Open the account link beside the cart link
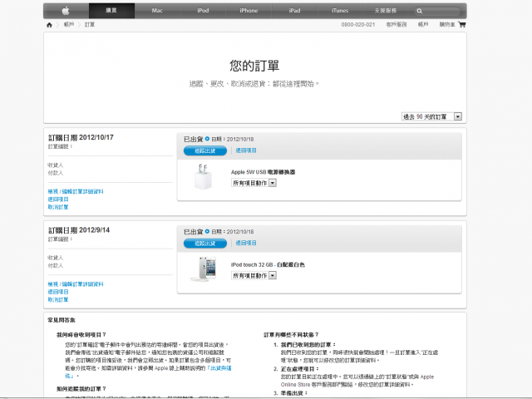The height and width of the screenshot is (399, 532). pyautogui.click(x=423, y=24)
